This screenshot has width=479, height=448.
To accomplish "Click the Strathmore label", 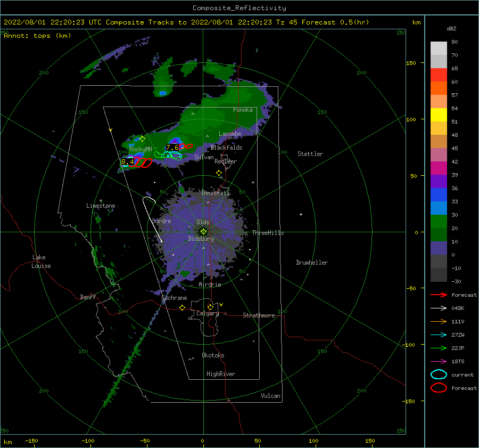I will [259, 315].
